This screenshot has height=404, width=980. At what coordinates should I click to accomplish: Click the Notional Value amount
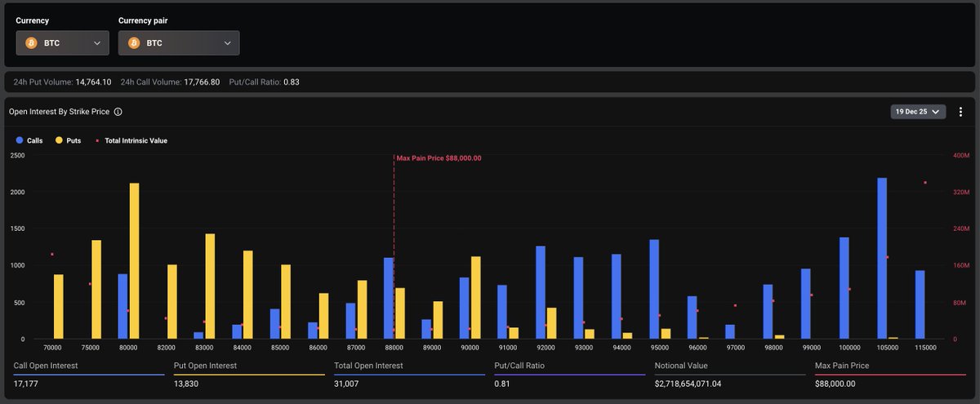coord(688,384)
